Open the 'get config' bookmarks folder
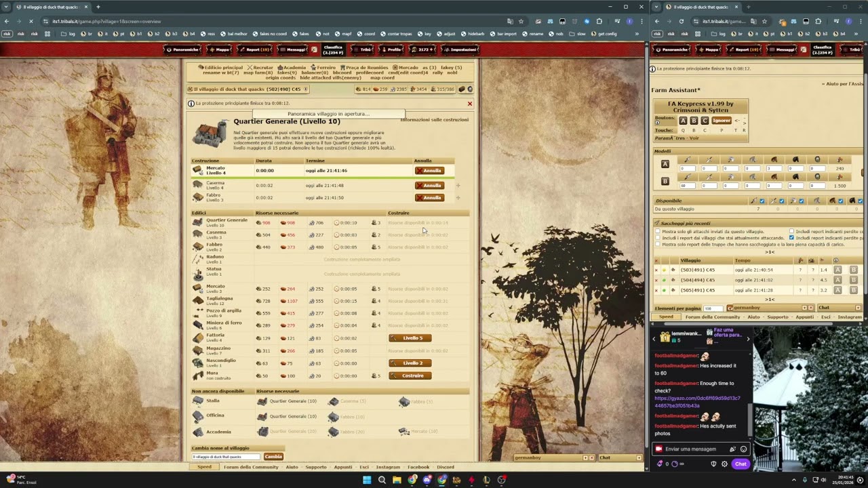 pyautogui.click(x=604, y=33)
